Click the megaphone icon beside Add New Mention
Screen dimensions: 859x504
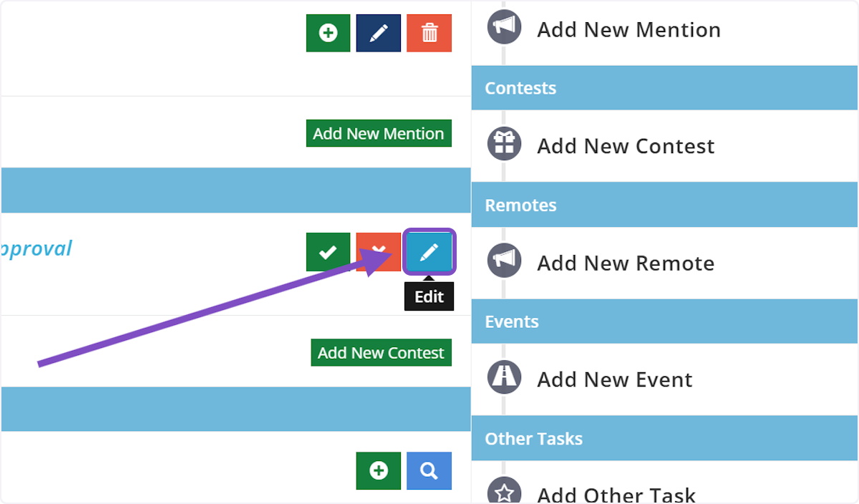click(x=505, y=28)
